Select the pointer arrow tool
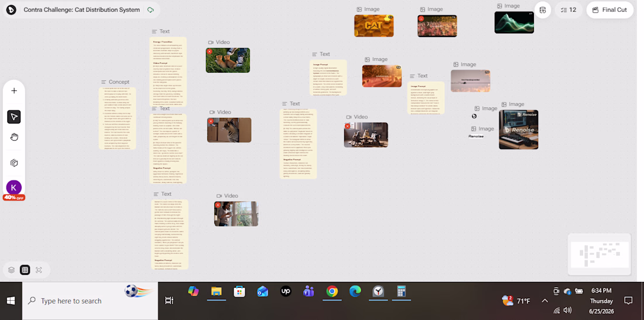 (x=14, y=117)
